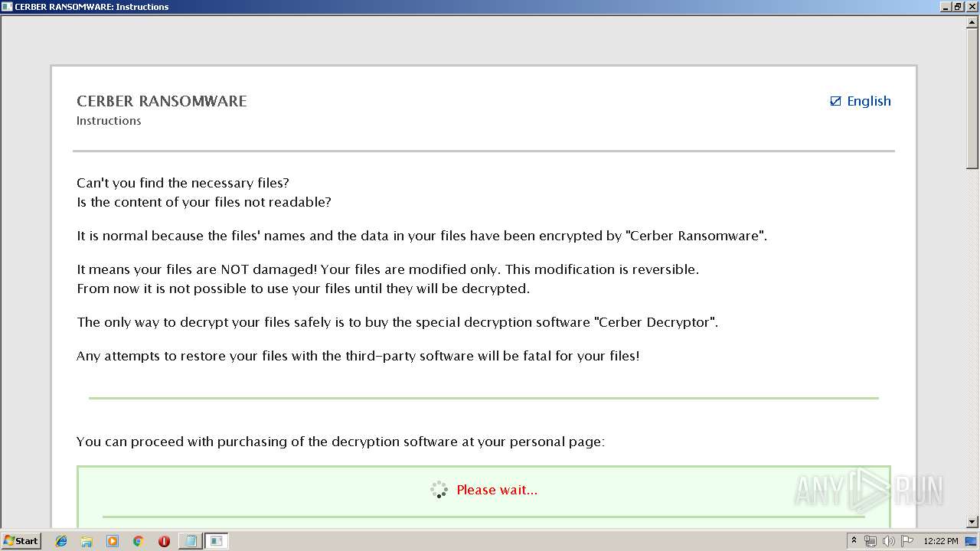Click the window title bar icon
The width and height of the screenshot is (980, 551).
click(x=7, y=6)
